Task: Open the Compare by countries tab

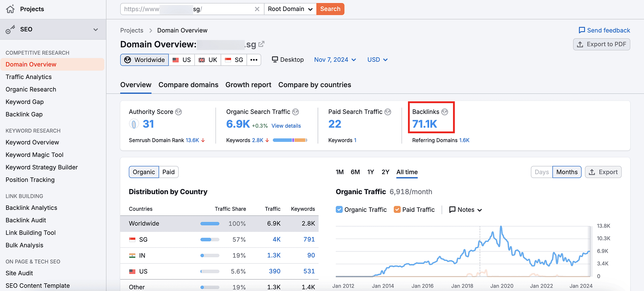Action: 315,85
